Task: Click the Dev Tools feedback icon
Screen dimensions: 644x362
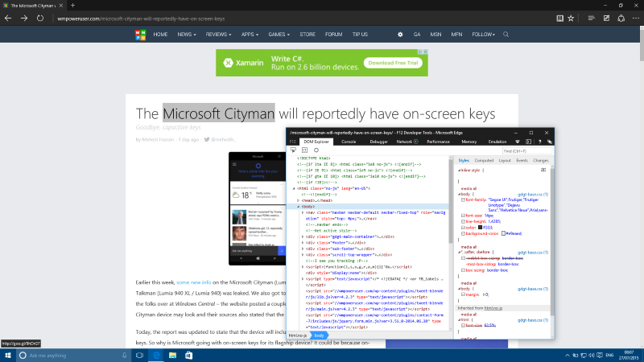Action: click(x=550, y=142)
